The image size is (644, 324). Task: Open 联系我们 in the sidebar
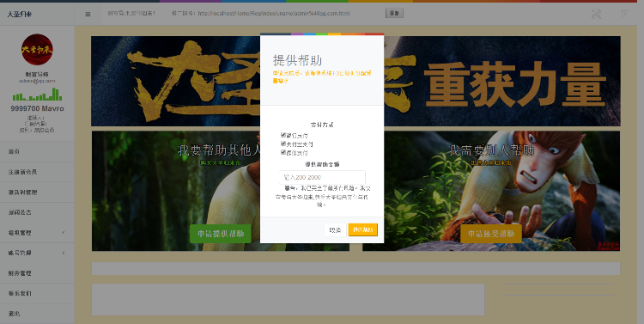[x=37, y=294]
